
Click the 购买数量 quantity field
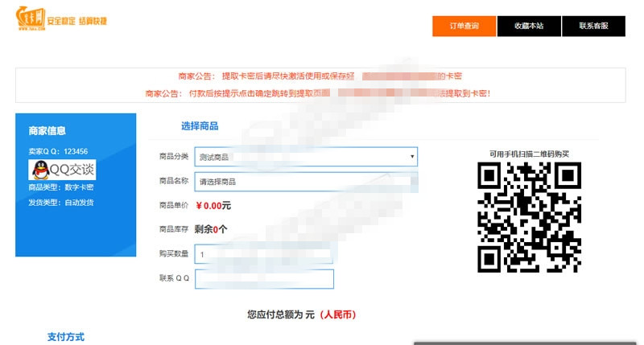coord(264,254)
